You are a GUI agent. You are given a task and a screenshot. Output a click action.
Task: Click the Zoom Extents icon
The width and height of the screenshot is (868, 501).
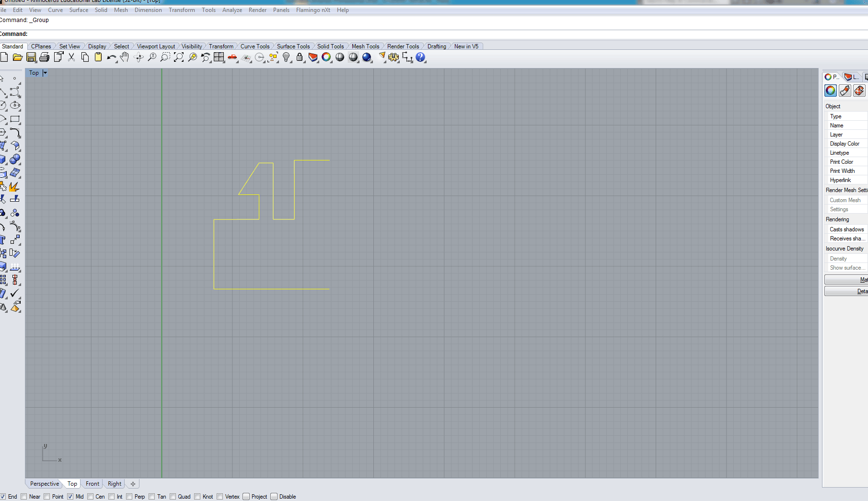pyautogui.click(x=179, y=57)
